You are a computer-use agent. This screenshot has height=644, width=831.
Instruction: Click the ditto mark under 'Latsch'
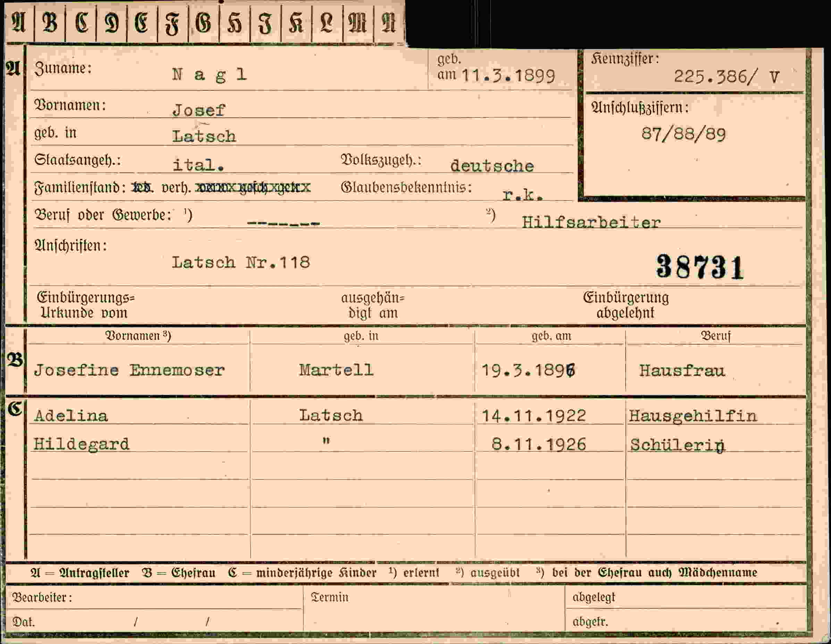[x=326, y=441]
